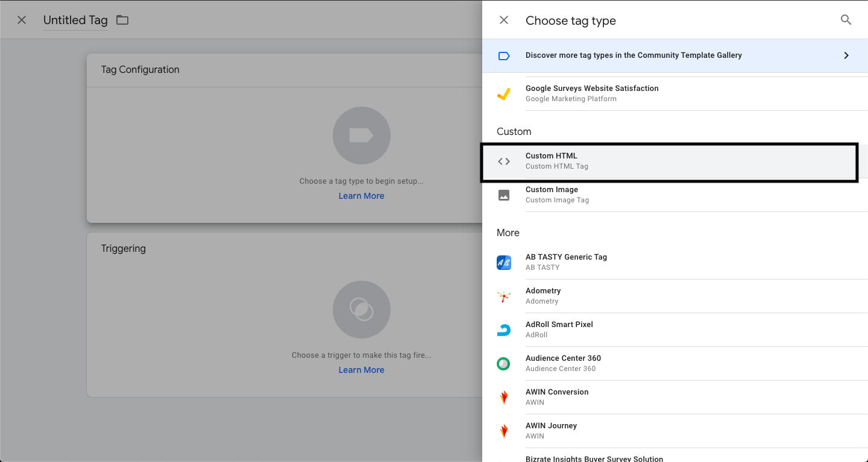Open the Community Template Gallery banner
This screenshot has height=462, width=868.
pyautogui.click(x=633, y=55)
